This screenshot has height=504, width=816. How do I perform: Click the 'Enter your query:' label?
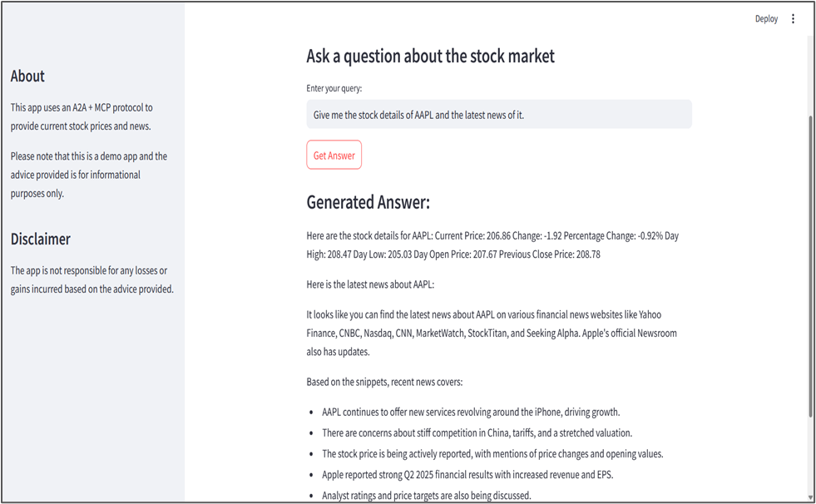(334, 88)
